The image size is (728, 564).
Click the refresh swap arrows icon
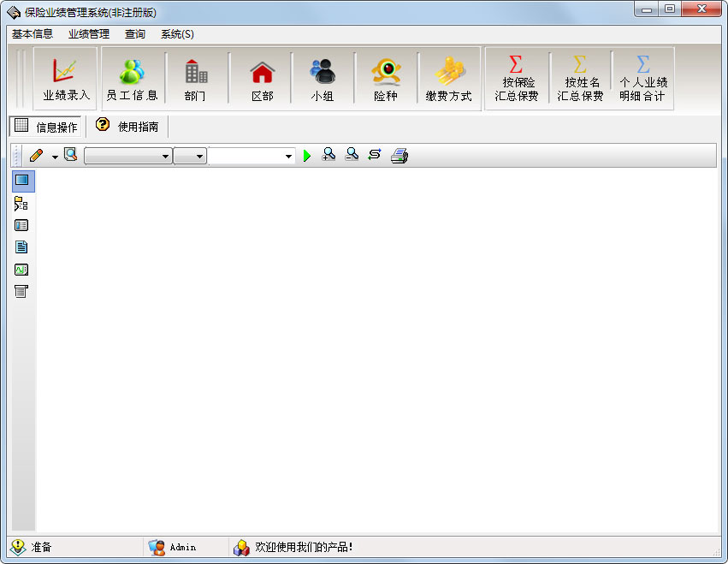[x=375, y=154]
